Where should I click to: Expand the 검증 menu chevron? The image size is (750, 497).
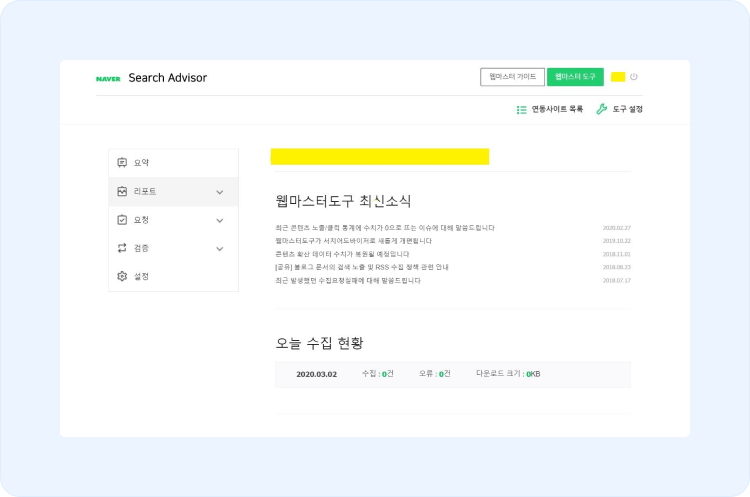click(x=220, y=248)
